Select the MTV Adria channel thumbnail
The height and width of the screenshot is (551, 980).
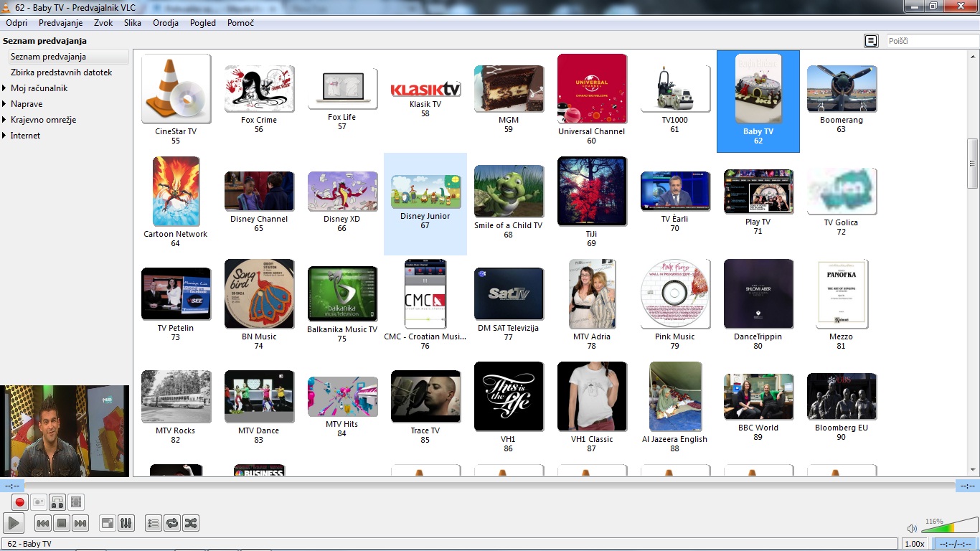pos(592,294)
